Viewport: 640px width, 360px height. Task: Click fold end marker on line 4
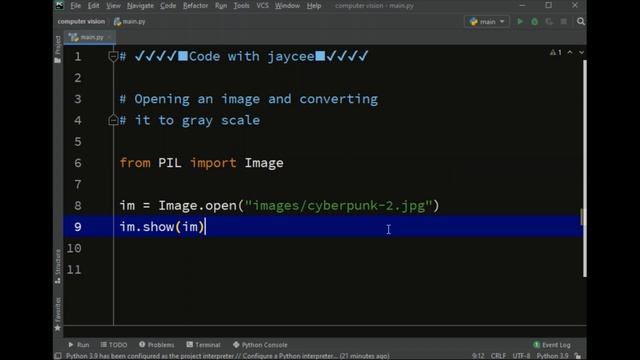click(x=113, y=120)
